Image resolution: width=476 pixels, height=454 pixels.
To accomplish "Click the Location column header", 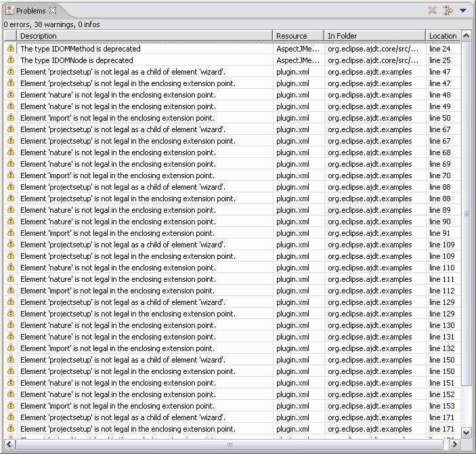I will coord(443,36).
